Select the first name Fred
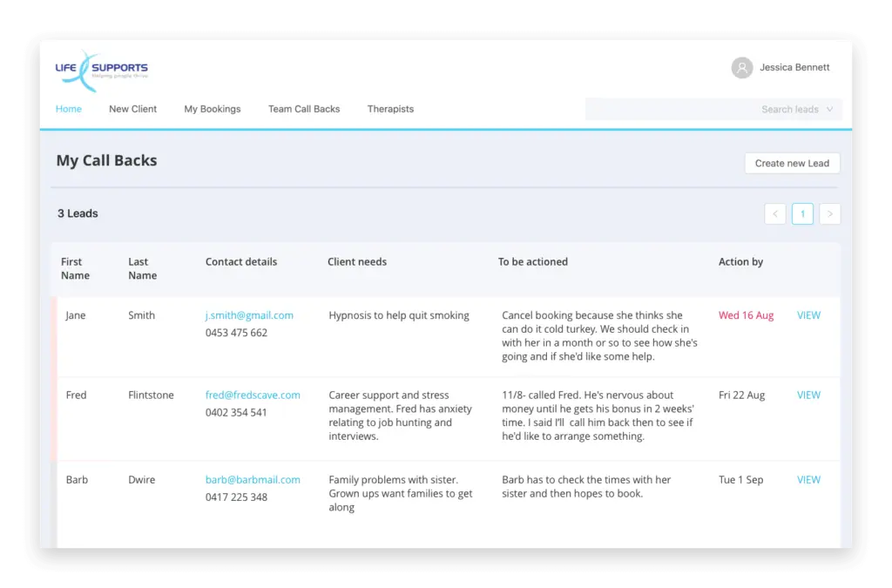892x588 pixels. (x=77, y=395)
